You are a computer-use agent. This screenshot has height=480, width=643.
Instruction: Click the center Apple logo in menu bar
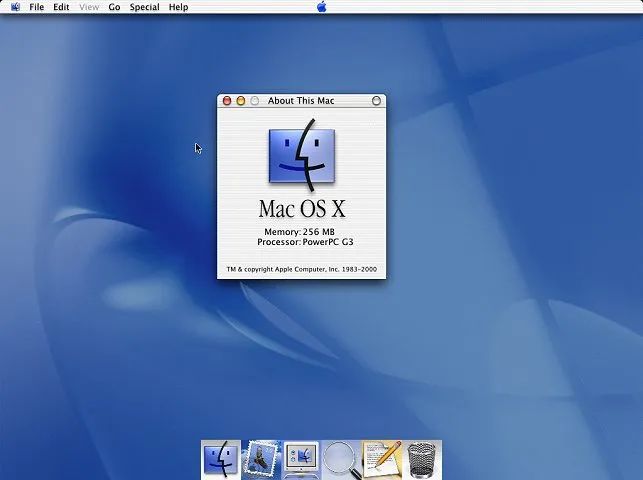click(x=322, y=7)
